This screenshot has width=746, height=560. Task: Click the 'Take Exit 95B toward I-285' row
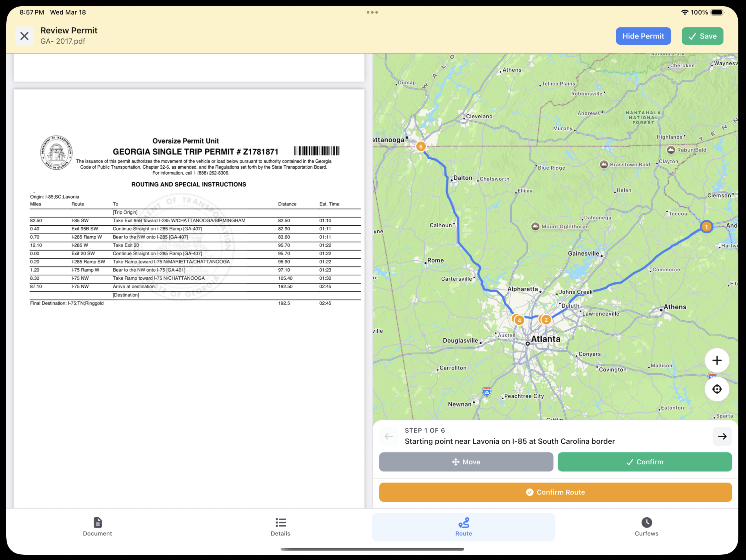click(x=195, y=220)
